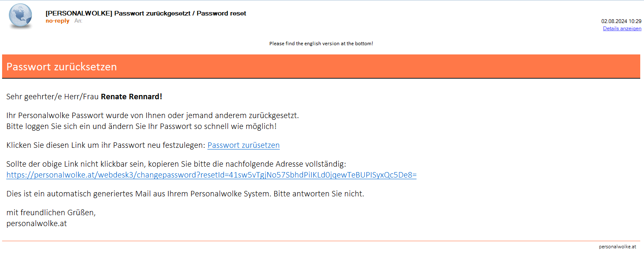Click the An: recipient label

(x=78, y=21)
